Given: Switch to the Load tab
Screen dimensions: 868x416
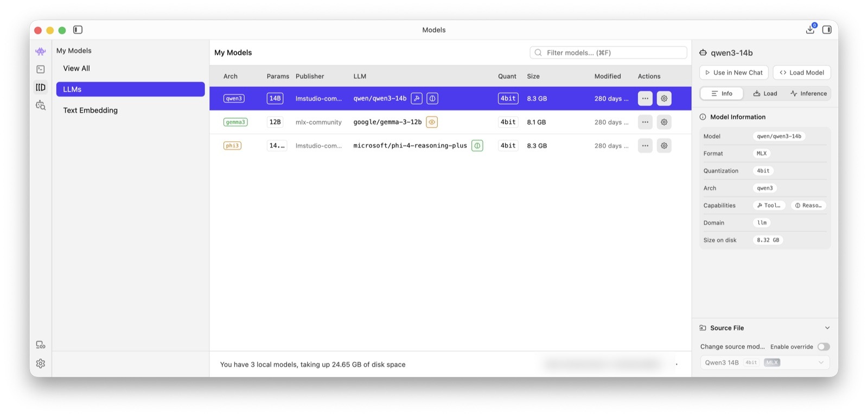Looking at the screenshot, I should pyautogui.click(x=765, y=93).
